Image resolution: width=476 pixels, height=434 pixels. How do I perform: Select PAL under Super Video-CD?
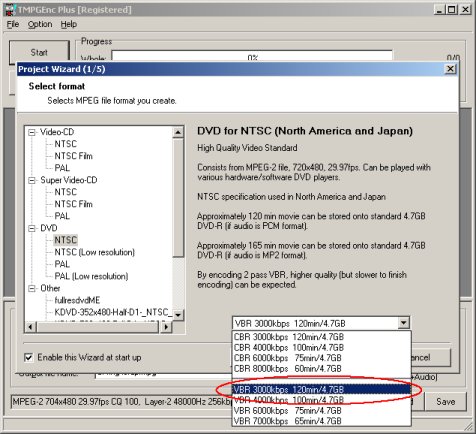(62, 216)
